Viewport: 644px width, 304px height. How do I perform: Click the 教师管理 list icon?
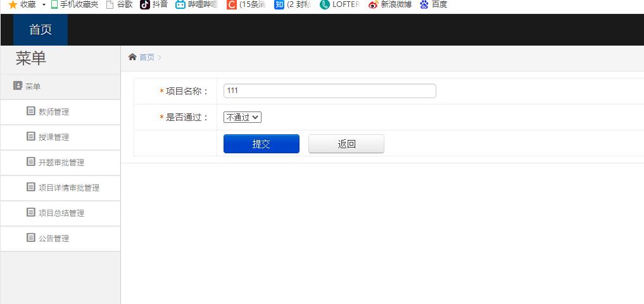point(31,111)
